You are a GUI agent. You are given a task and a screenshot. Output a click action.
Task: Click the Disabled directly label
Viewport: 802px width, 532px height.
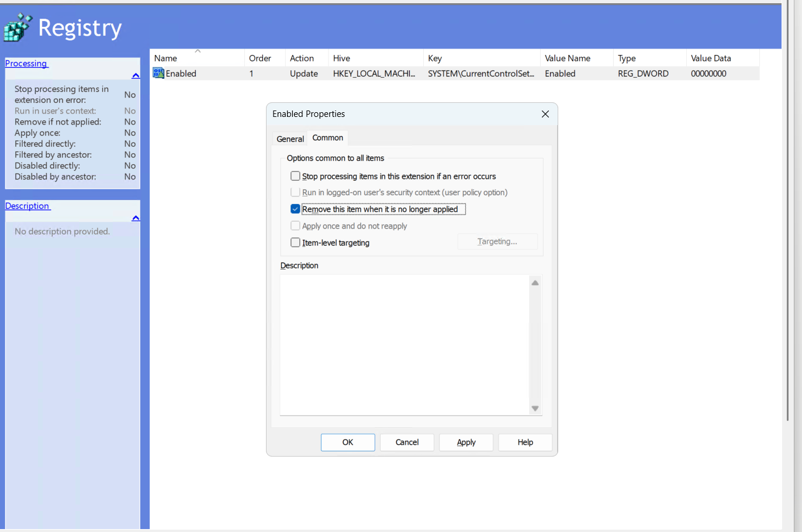click(47, 165)
